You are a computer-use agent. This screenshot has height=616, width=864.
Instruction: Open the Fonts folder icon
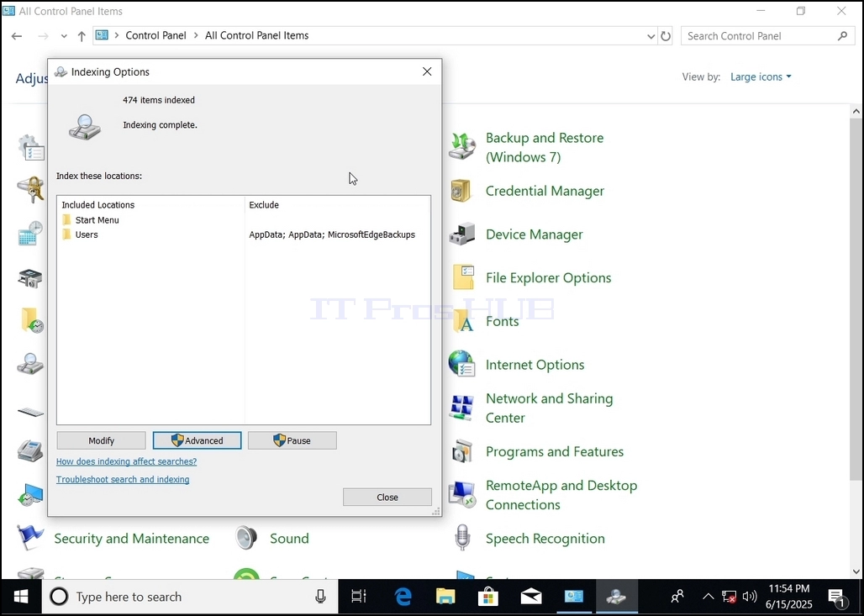pyautogui.click(x=463, y=321)
